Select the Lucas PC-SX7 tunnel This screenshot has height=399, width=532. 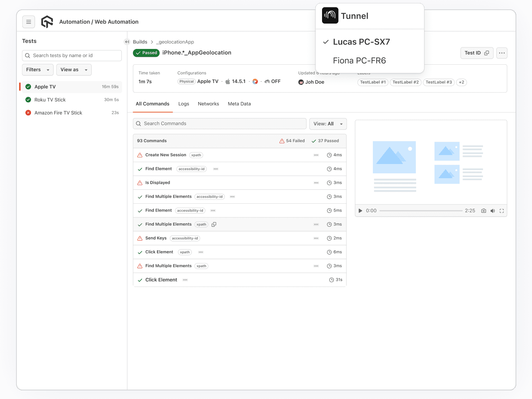tap(361, 42)
